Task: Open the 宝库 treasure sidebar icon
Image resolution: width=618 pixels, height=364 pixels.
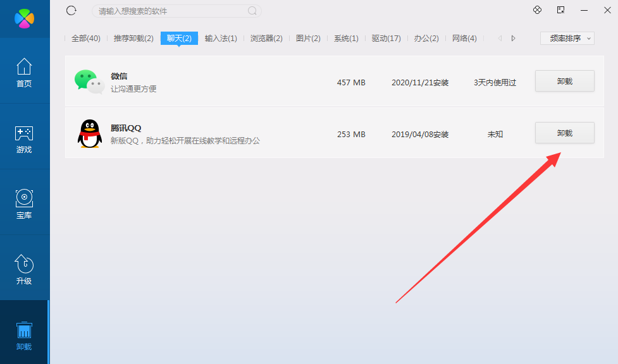Action: click(x=24, y=202)
